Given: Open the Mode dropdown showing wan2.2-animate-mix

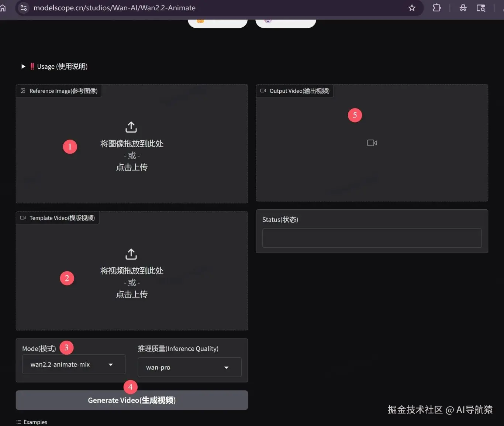Looking at the screenshot, I should coord(73,364).
